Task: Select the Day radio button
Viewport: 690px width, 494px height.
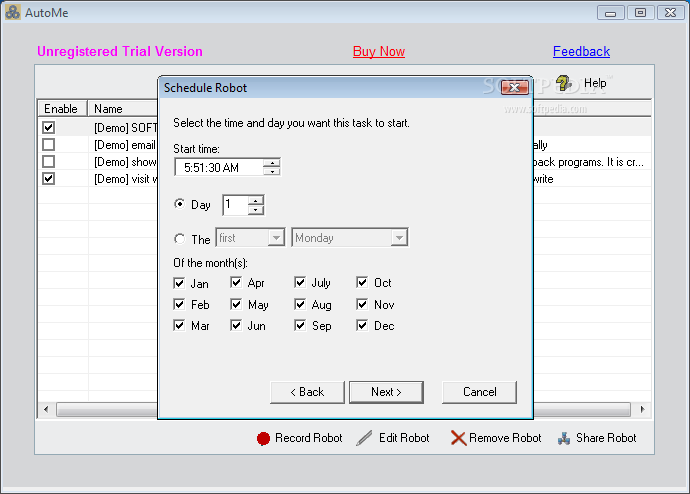Action: [x=179, y=204]
